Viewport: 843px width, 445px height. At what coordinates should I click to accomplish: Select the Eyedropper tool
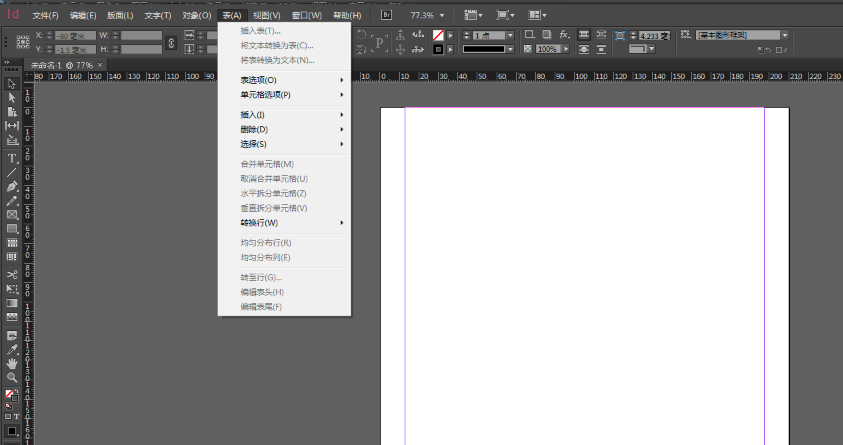pos(12,349)
